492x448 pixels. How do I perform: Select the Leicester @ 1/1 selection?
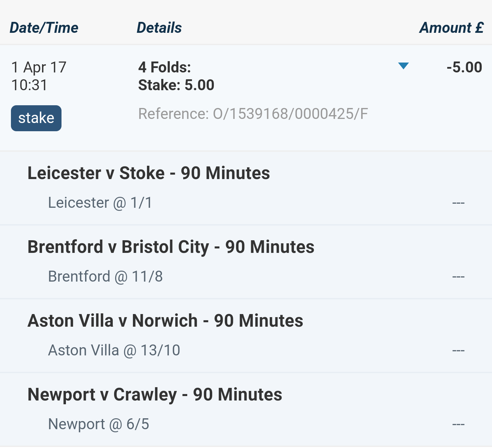coord(100,203)
